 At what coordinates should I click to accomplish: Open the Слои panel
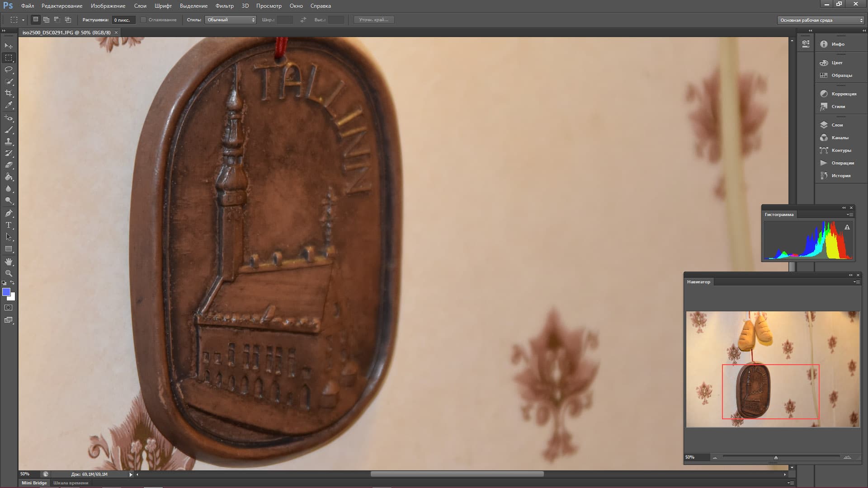tap(837, 125)
